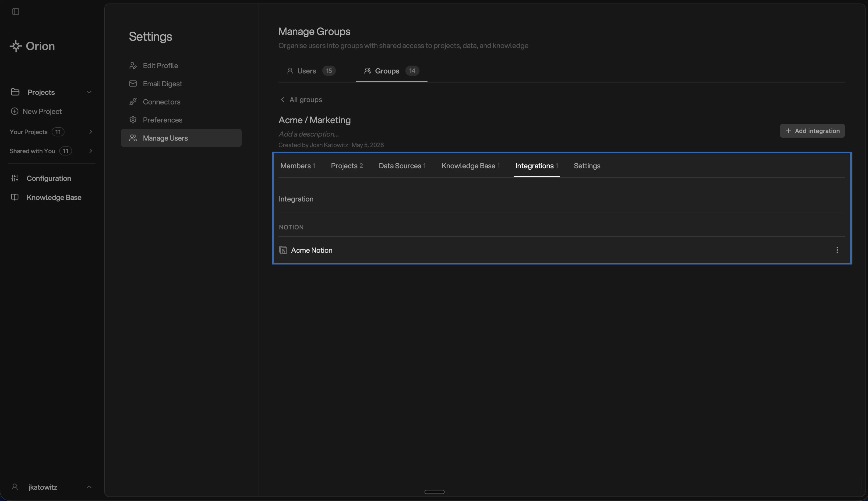Viewport: 868px width, 501px height.
Task: Go back to All groups
Action: click(x=301, y=99)
